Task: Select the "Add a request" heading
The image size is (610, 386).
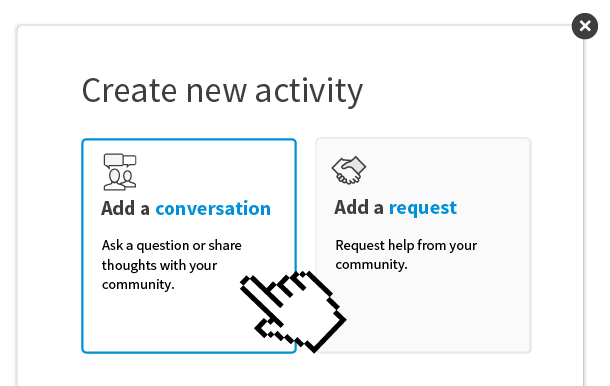Action: coord(395,207)
